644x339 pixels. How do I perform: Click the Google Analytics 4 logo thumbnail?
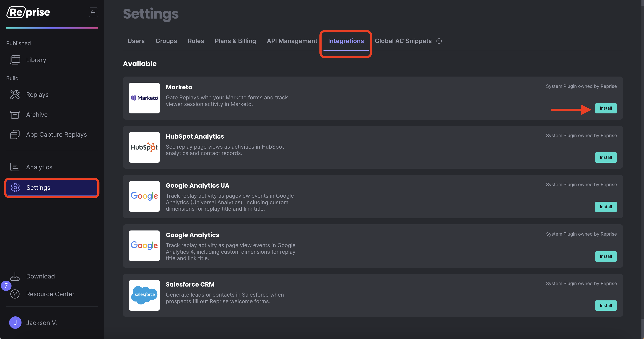[x=144, y=246]
